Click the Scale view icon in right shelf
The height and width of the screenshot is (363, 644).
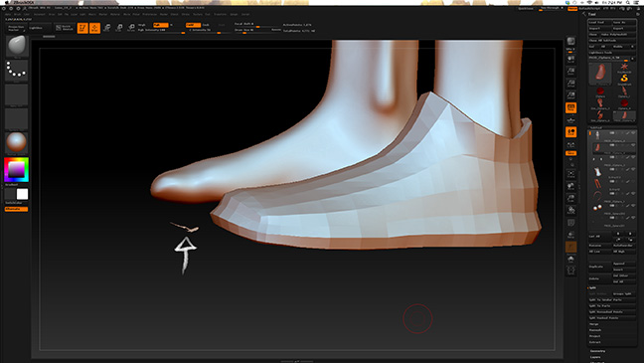570,198
